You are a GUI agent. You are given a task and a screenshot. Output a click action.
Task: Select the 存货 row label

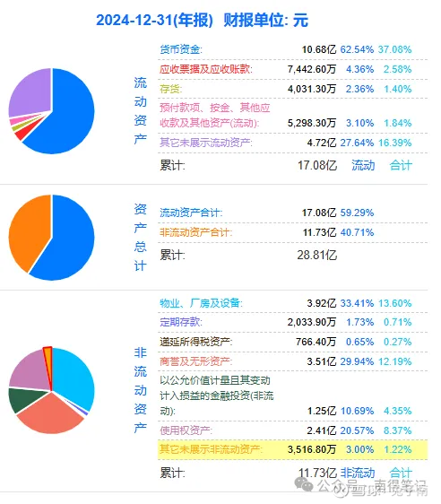point(171,89)
